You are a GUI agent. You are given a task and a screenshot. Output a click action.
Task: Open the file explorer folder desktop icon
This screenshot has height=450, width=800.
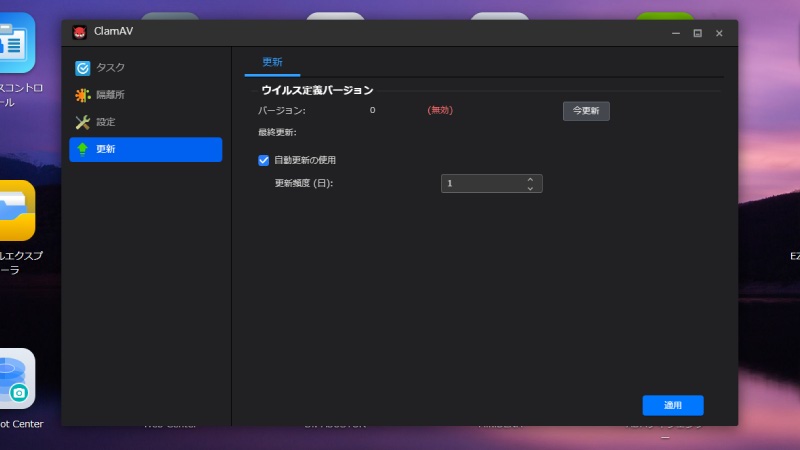point(17,211)
